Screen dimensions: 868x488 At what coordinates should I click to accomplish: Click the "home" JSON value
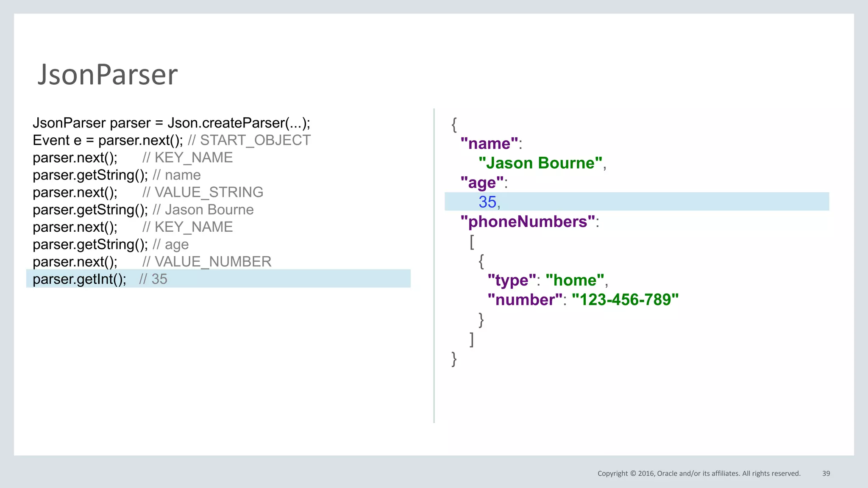tap(575, 280)
